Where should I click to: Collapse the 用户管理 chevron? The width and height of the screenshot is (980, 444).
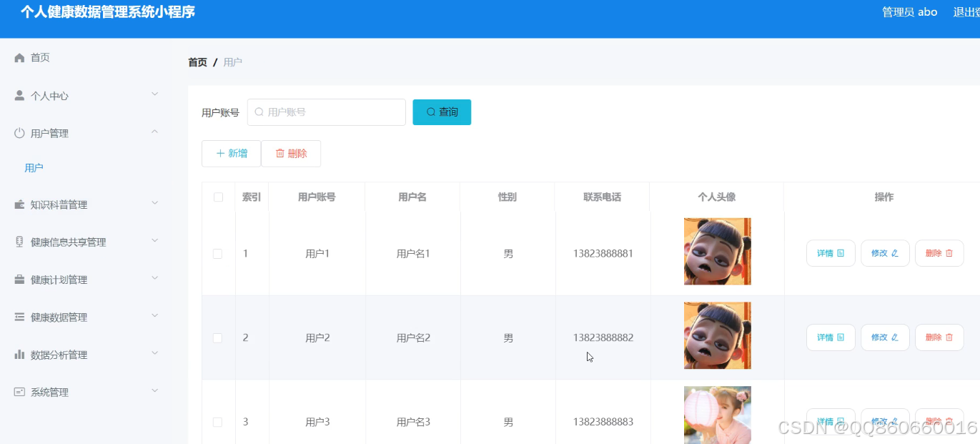(x=155, y=132)
